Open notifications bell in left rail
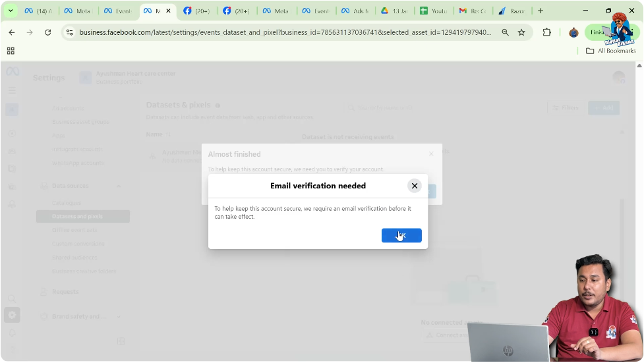The image size is (644, 363). (12, 333)
